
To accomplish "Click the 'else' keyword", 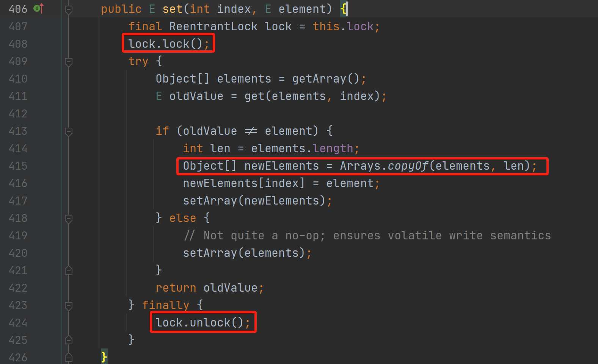I will 182,218.
